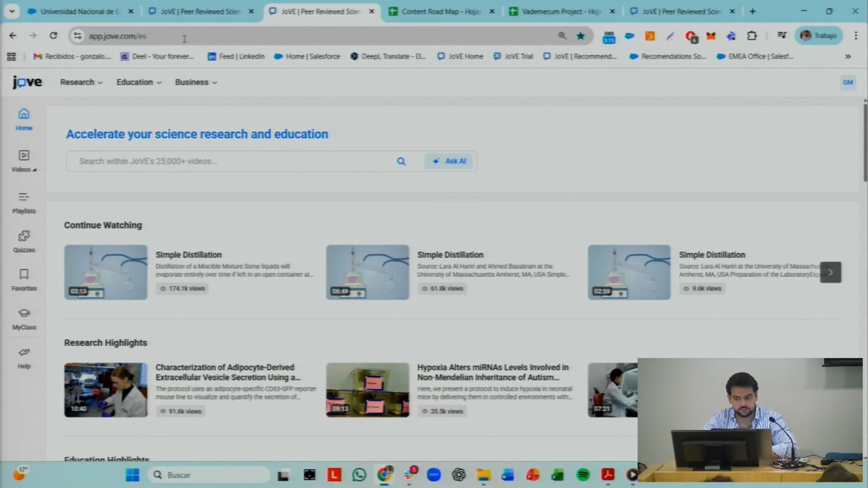Bookmark this page with the star icon

[580, 36]
